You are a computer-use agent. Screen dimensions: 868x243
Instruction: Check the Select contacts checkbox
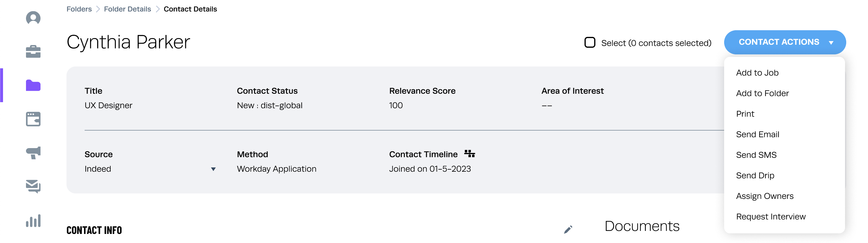tap(590, 43)
